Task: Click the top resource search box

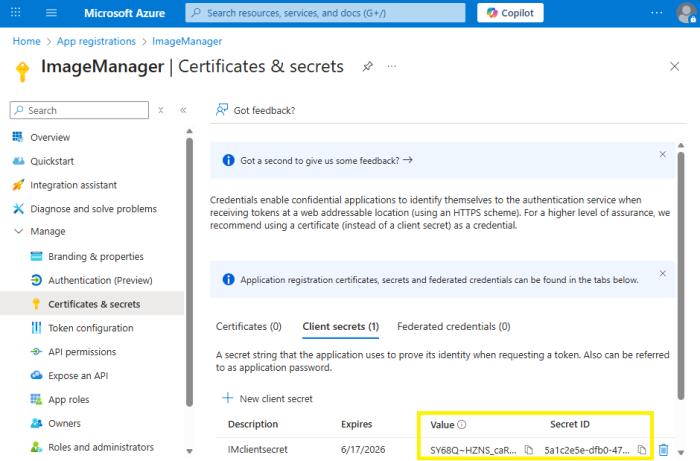Action: click(x=325, y=13)
